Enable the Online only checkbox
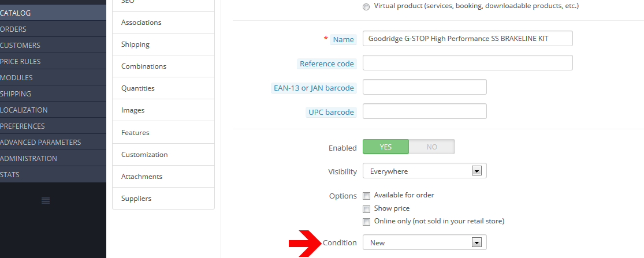This screenshot has width=644, height=258. [366, 222]
